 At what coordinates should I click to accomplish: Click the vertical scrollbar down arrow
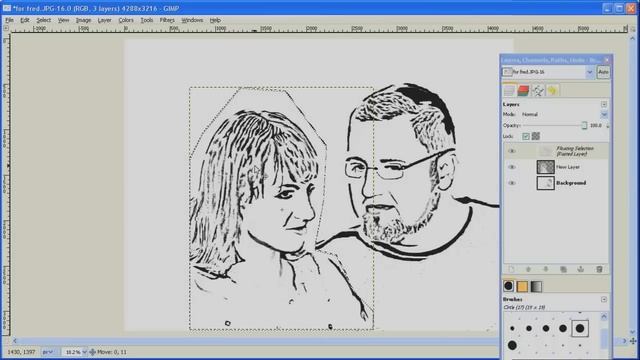[x=633, y=332]
